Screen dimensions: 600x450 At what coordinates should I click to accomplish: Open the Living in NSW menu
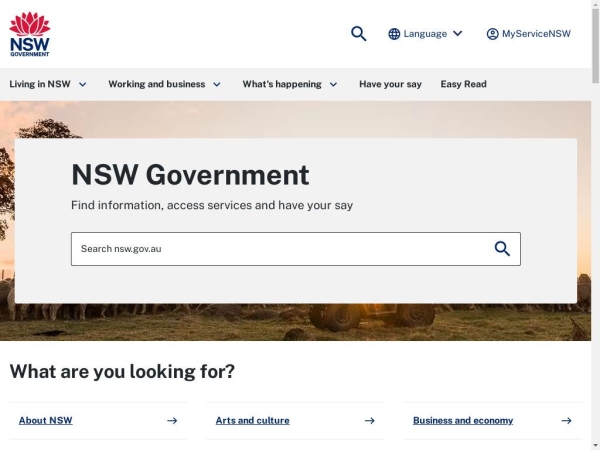[x=48, y=84]
